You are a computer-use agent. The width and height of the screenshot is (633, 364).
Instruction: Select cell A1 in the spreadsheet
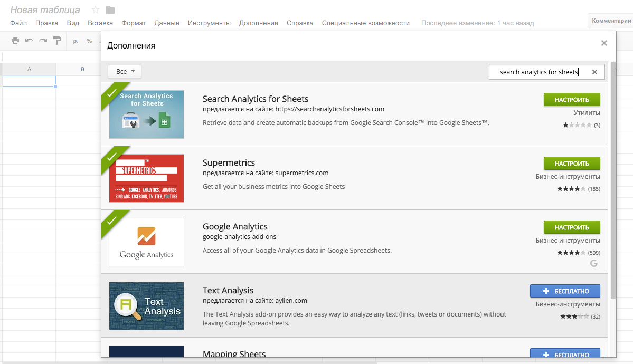pyautogui.click(x=29, y=81)
